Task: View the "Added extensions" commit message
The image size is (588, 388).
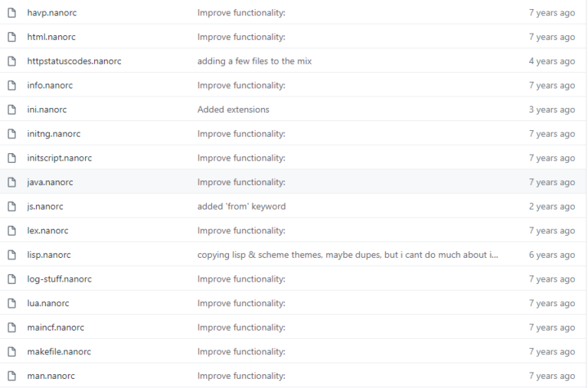Action: [x=233, y=110]
